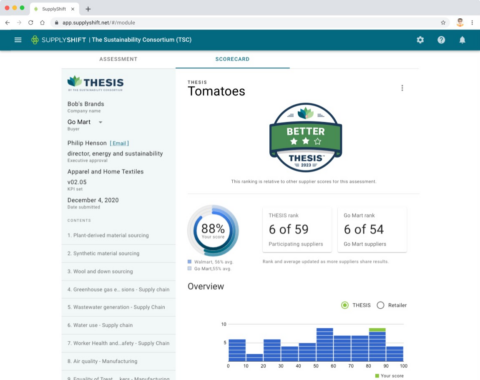480x380 pixels.
Task: Select the Scorecard tab
Action: (x=232, y=59)
